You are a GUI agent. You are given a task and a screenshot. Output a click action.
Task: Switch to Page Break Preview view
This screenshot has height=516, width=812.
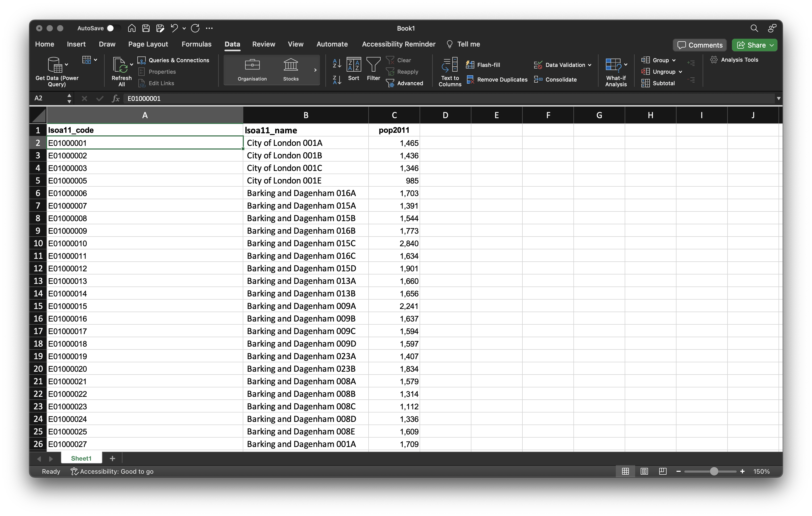(662, 471)
